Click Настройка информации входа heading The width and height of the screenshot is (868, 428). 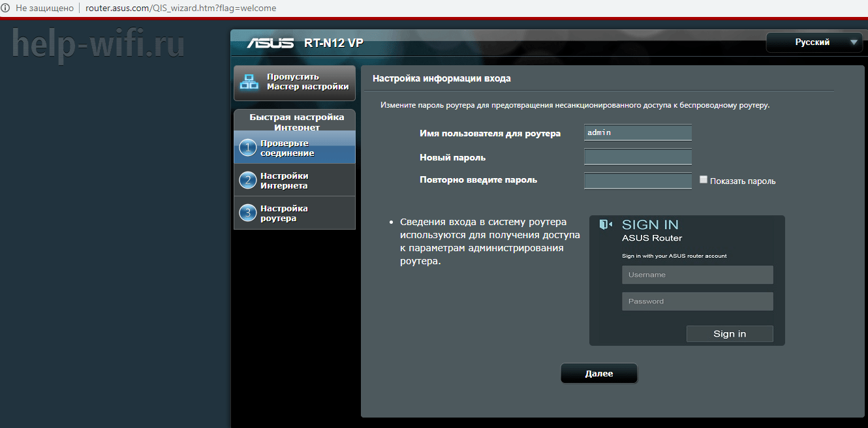click(442, 78)
